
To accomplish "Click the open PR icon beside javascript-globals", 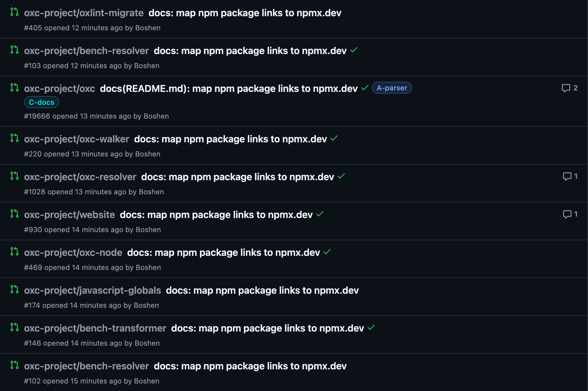I will tap(14, 289).
